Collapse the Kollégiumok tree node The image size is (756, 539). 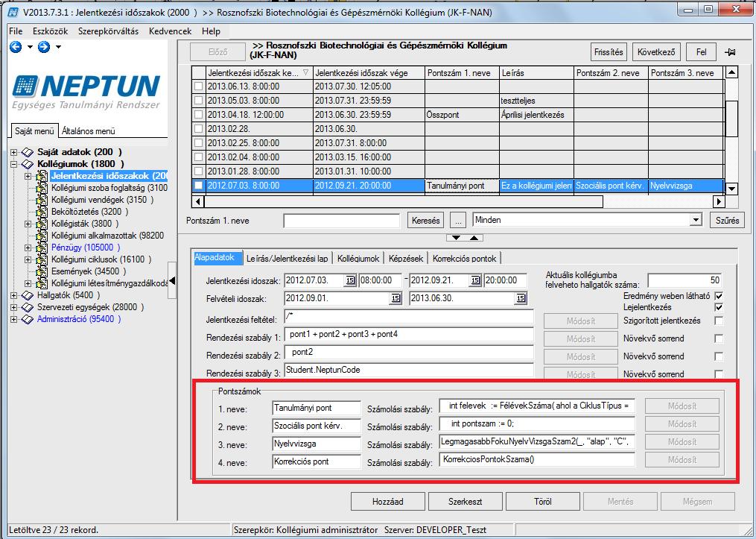(x=14, y=165)
